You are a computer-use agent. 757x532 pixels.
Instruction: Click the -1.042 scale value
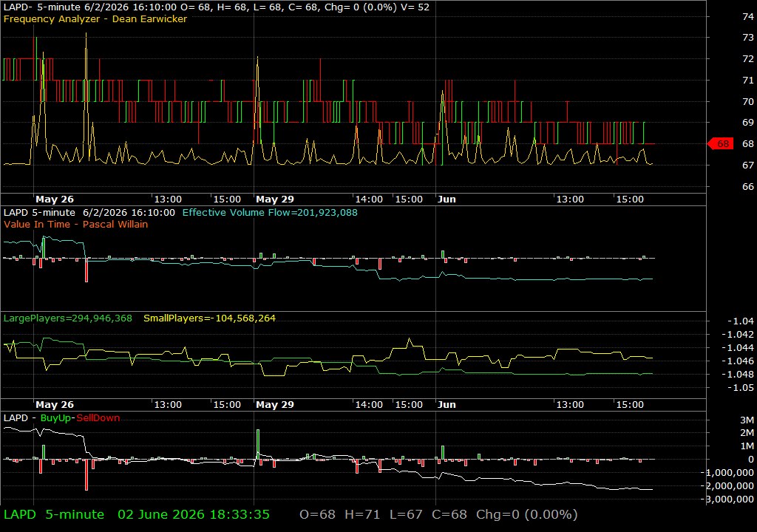pyautogui.click(x=737, y=334)
